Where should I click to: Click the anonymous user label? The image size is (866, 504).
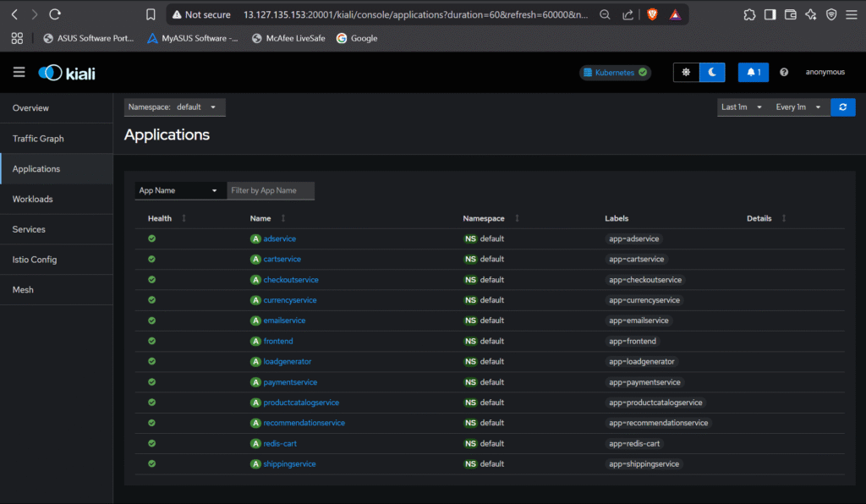point(825,73)
